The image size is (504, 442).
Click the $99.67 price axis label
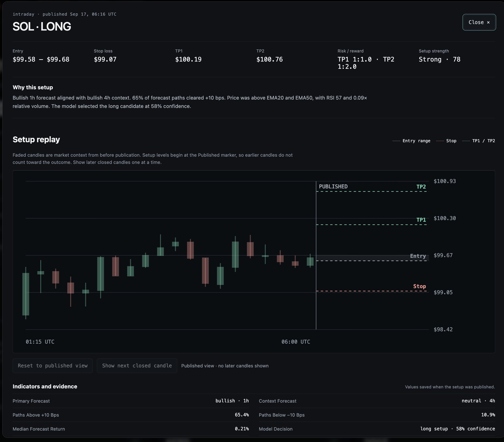coord(443,255)
